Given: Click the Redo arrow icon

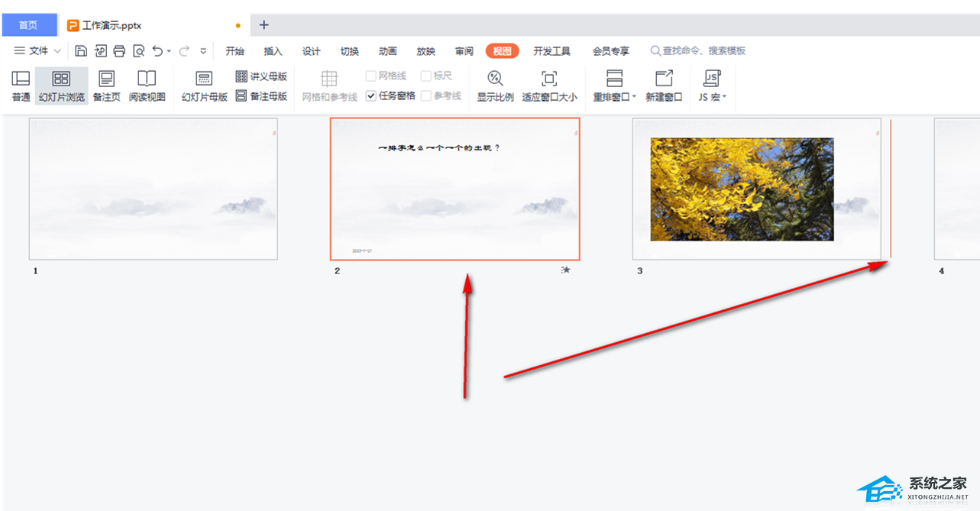Looking at the screenshot, I should point(184,51).
